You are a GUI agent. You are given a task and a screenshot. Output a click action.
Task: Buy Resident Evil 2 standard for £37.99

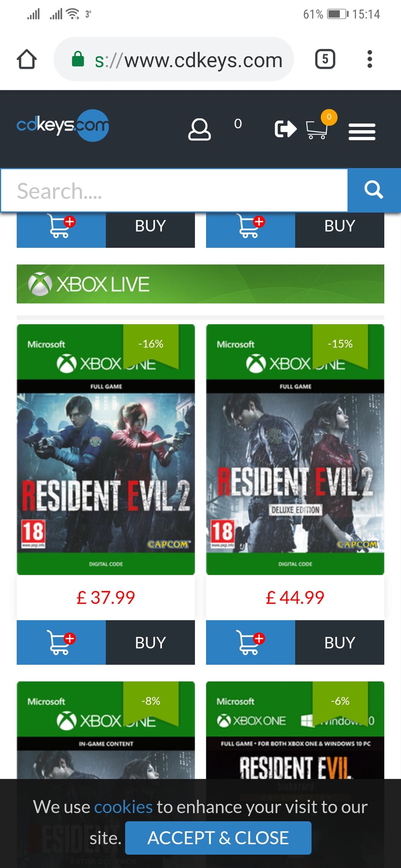point(150,642)
